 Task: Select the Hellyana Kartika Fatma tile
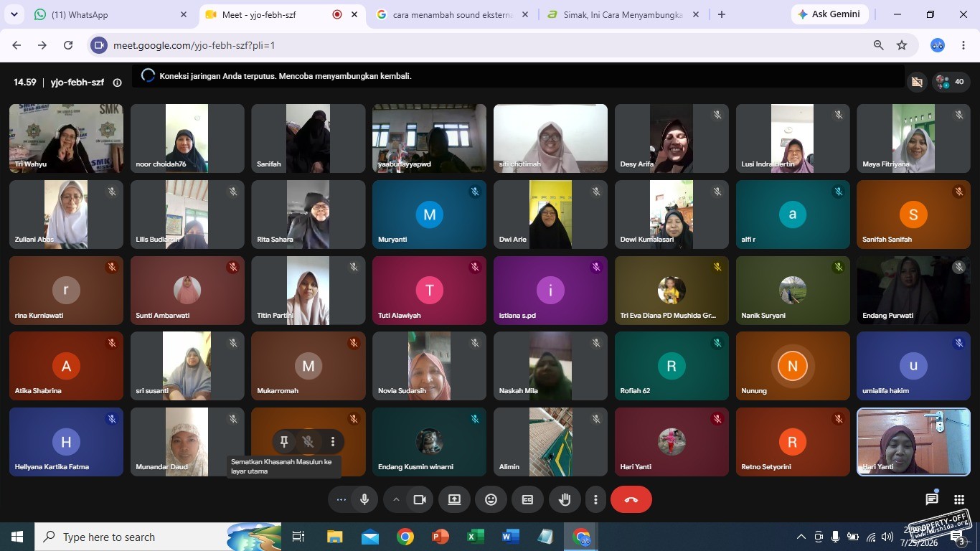(x=66, y=442)
